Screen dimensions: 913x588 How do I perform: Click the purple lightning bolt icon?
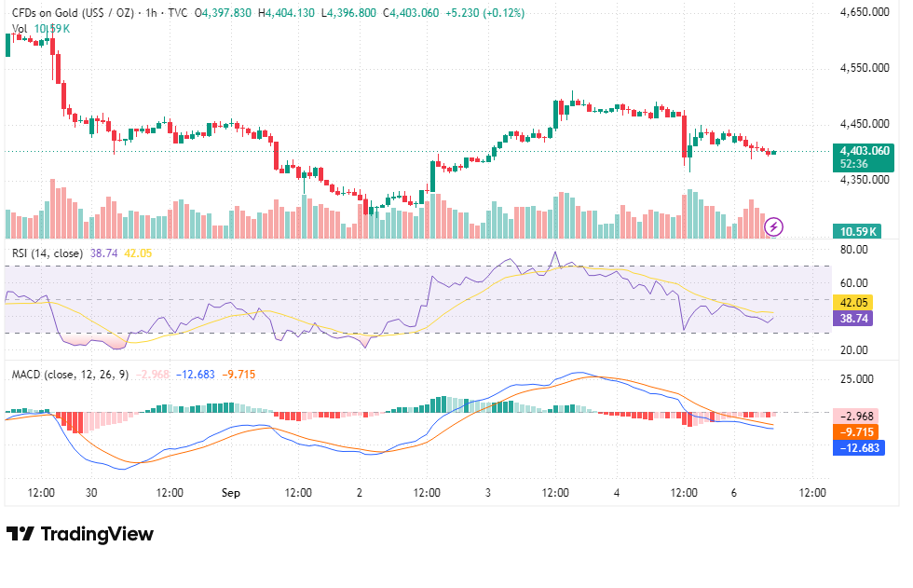[x=774, y=226]
